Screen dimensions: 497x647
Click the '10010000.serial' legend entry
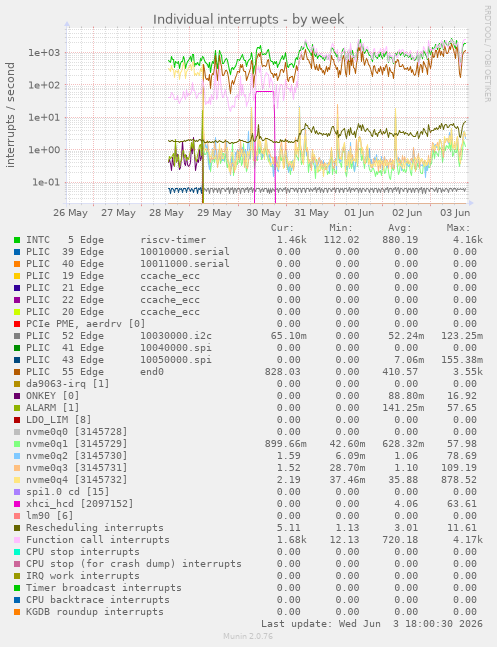185,252
